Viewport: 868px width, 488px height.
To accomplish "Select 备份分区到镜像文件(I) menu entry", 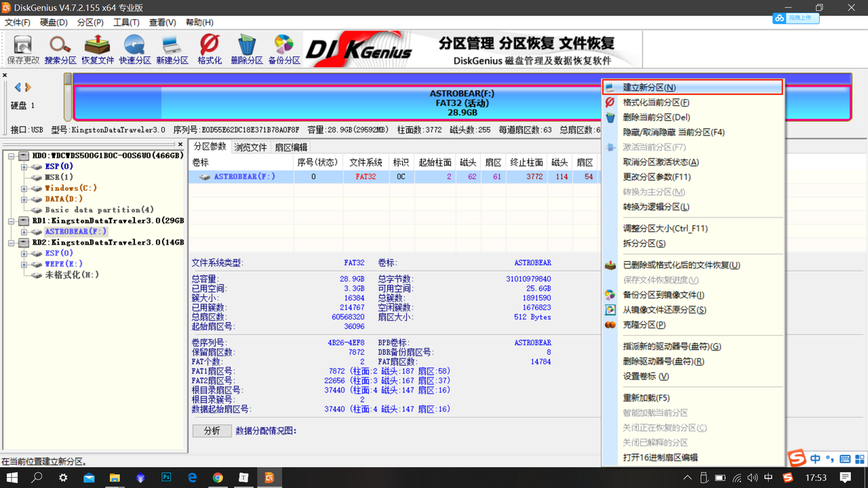I will [692, 295].
